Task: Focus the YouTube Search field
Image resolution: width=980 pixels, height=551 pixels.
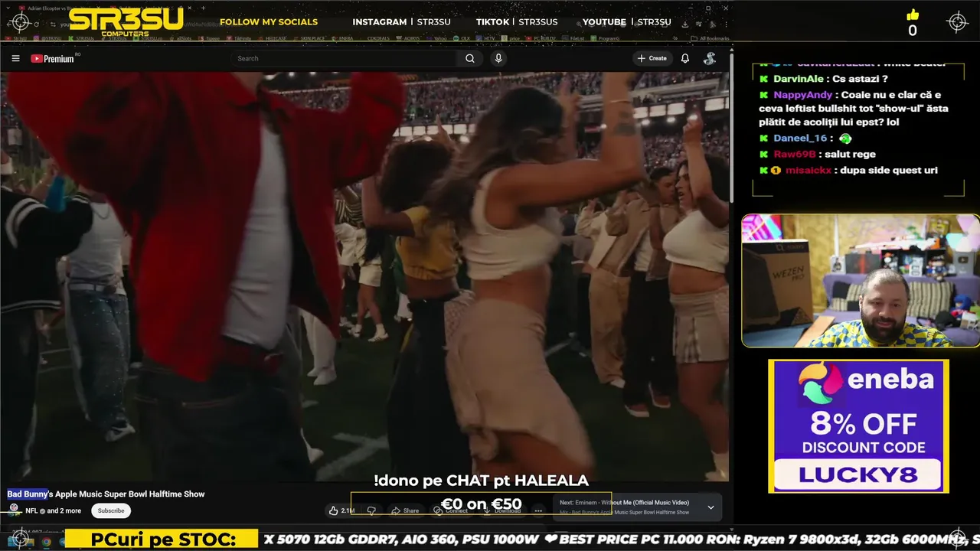Action: [x=345, y=58]
